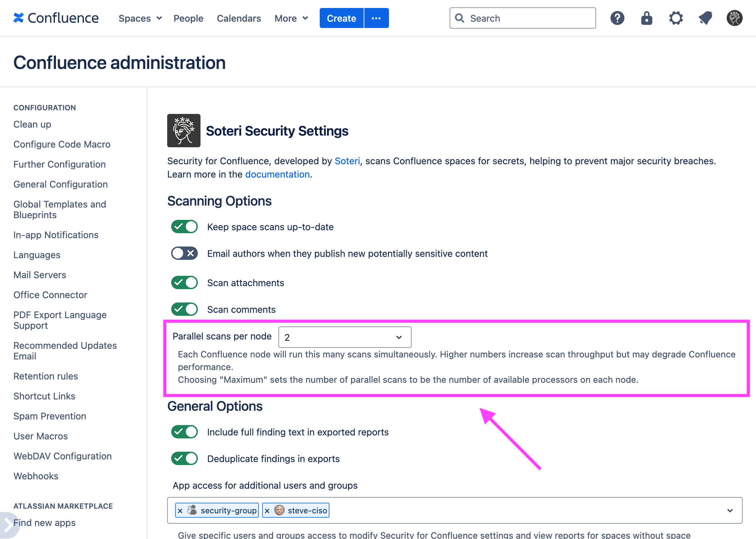
Task: Open Confluence help via the question mark icon
Action: pos(617,18)
